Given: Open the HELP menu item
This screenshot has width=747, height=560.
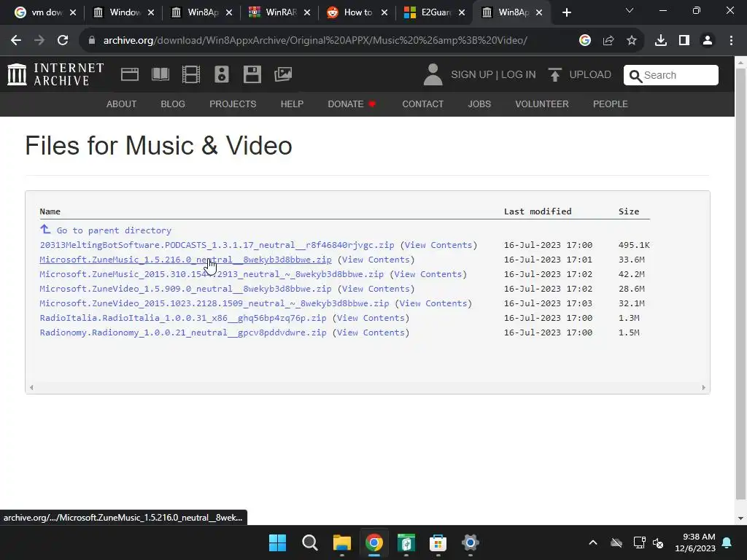Looking at the screenshot, I should click(x=292, y=104).
